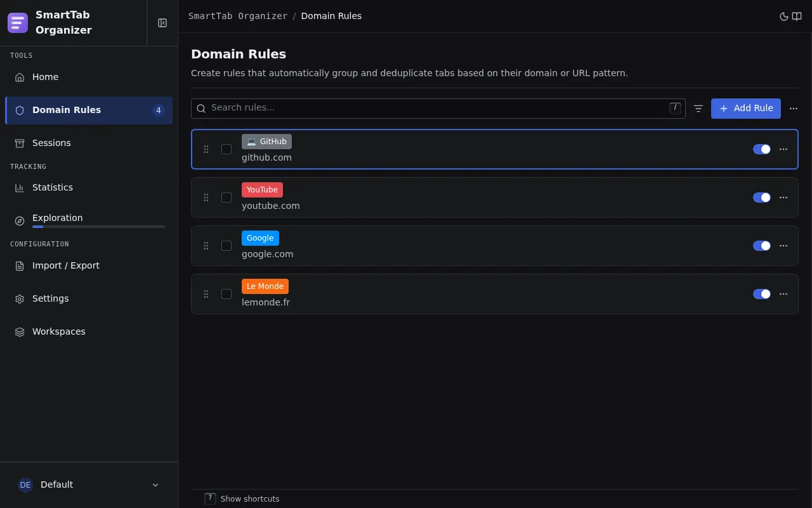Screen dimensions: 812x508
Task: Open Import / Export page
Action: (89, 266)
